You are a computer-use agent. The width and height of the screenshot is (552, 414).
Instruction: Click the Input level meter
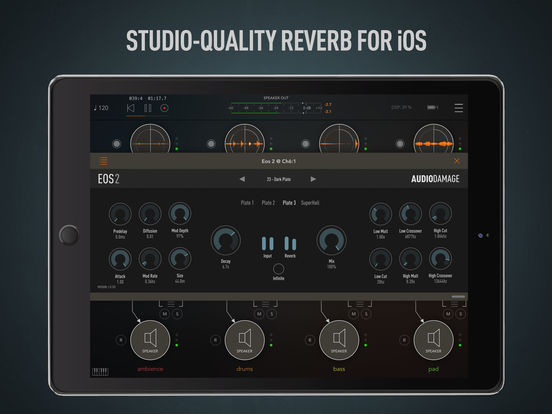coord(268,244)
